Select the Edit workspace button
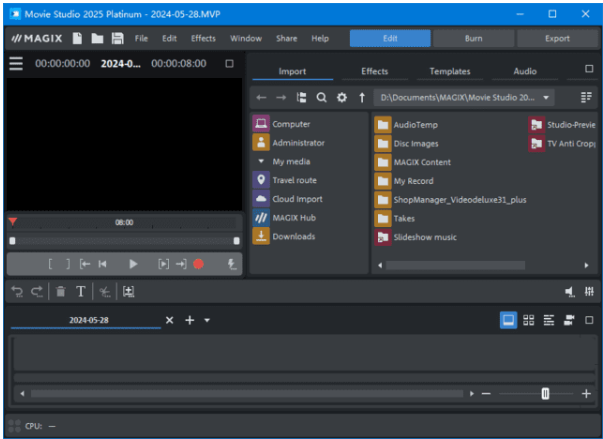 click(390, 38)
